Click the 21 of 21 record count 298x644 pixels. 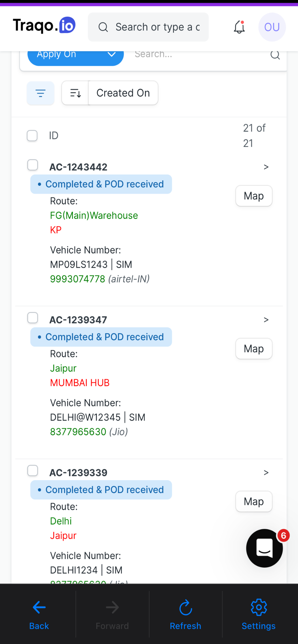[254, 136]
